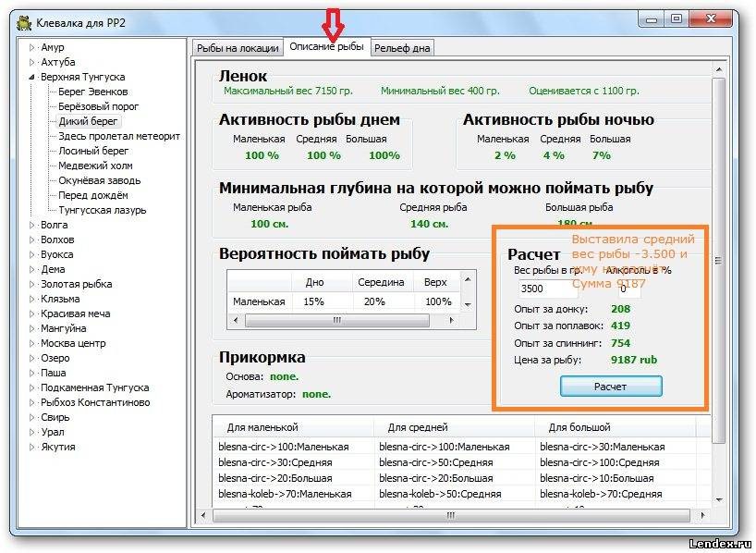Image resolution: width=756 pixels, height=553 pixels.
Task: Click the alcohol percent input field
Action: coord(629,289)
